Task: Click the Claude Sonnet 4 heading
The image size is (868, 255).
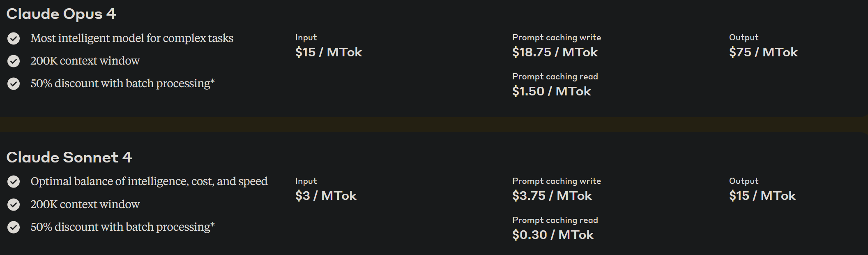Action: [x=69, y=157]
